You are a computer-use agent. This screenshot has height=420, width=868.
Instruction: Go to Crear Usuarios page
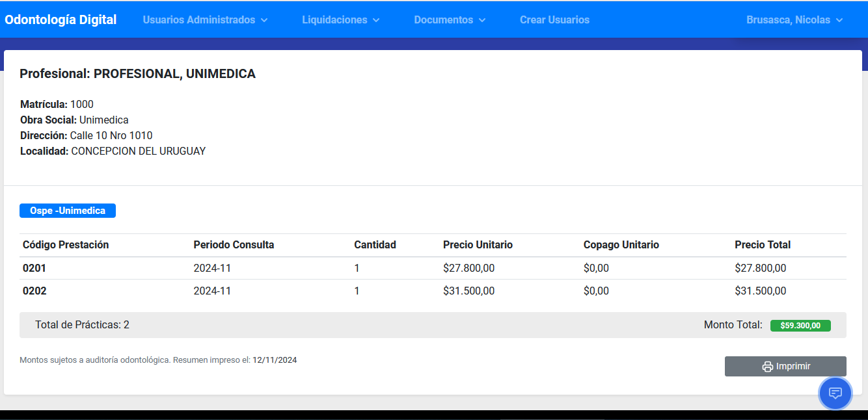554,20
